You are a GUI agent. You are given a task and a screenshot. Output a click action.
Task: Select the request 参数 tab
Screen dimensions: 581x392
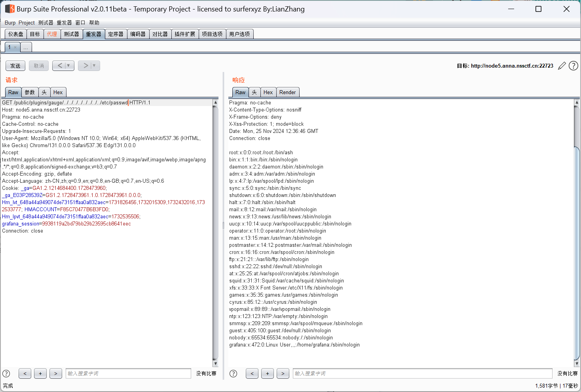click(x=30, y=92)
